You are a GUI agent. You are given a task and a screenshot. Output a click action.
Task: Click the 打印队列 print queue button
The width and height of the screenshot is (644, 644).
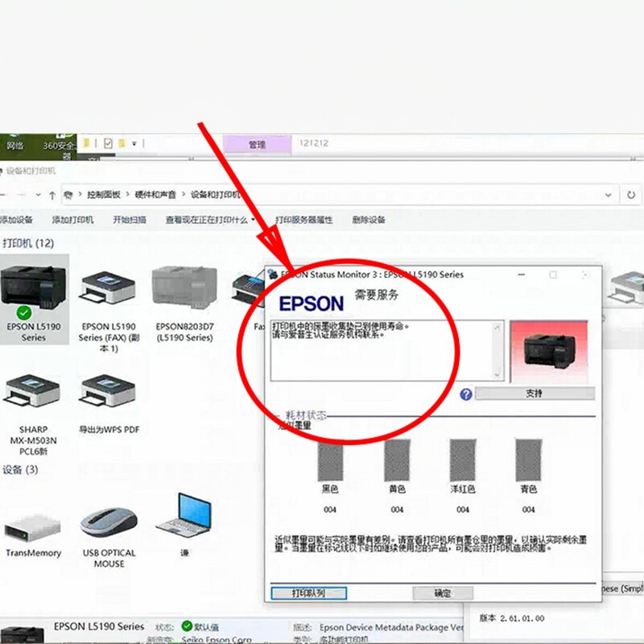pyautogui.click(x=308, y=593)
